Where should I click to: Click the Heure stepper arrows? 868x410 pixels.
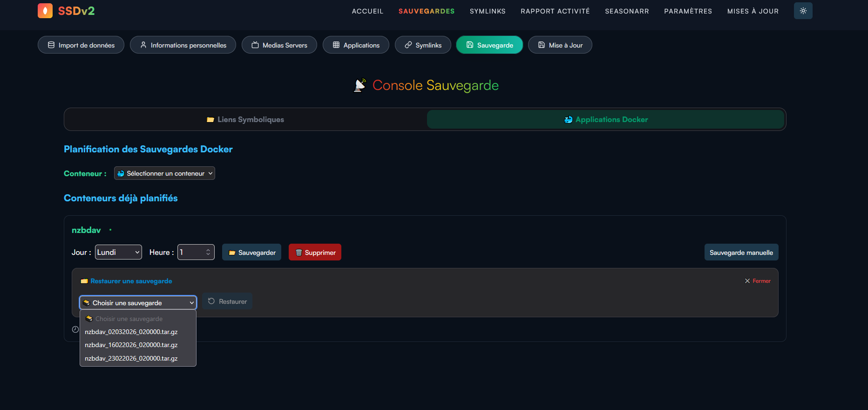point(208,252)
